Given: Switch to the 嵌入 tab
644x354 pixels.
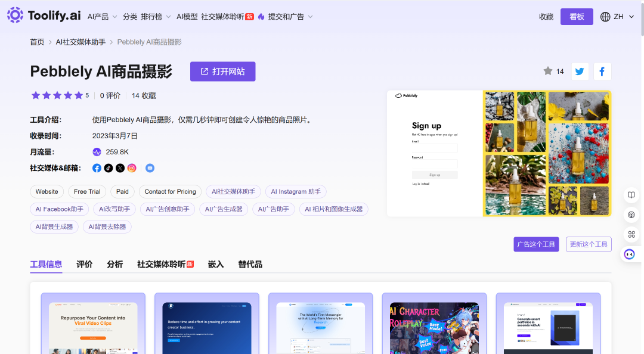Looking at the screenshot, I should 216,265.
